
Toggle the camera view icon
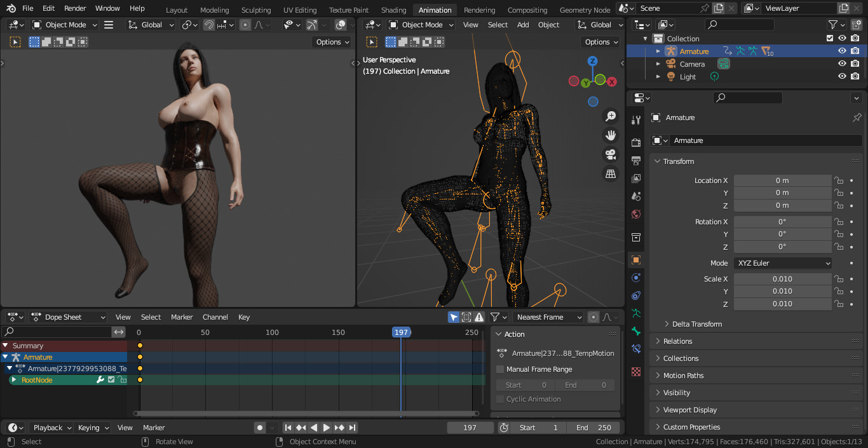point(611,154)
